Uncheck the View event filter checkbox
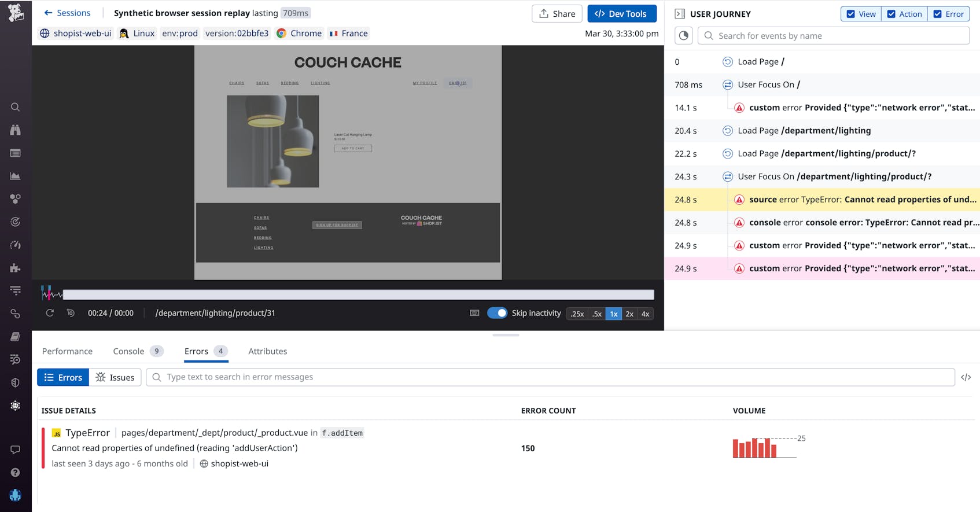The image size is (980, 512). click(850, 14)
